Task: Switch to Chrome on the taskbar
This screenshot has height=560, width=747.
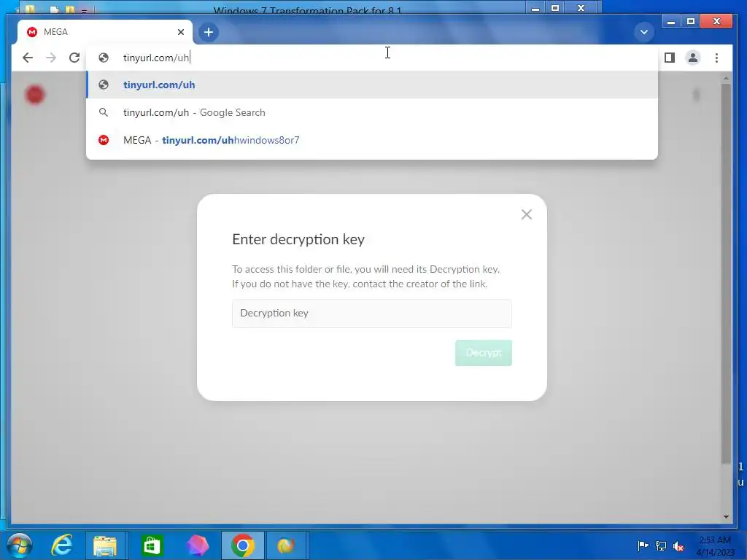Action: point(242,545)
